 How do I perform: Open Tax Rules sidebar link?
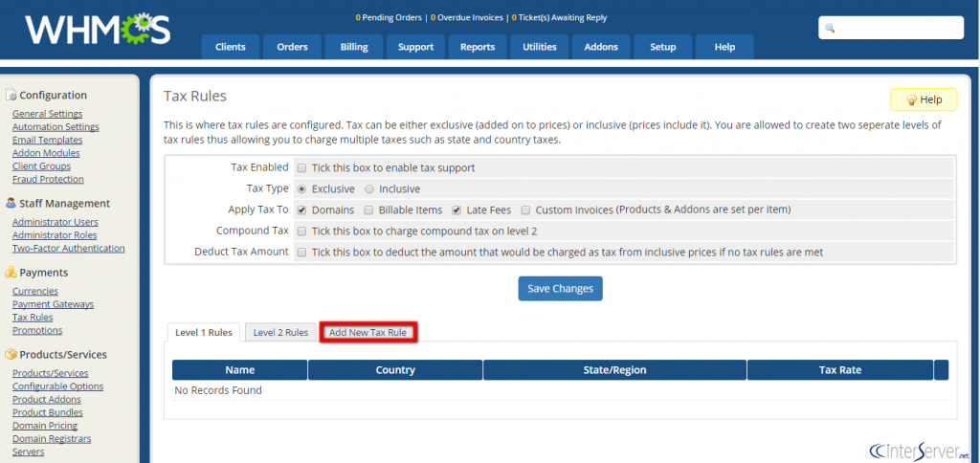pyautogui.click(x=33, y=318)
